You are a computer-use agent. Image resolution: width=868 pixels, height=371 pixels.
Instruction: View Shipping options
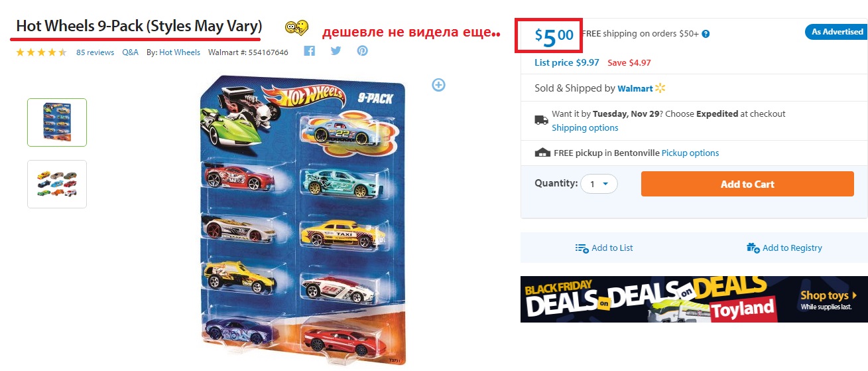tap(585, 127)
